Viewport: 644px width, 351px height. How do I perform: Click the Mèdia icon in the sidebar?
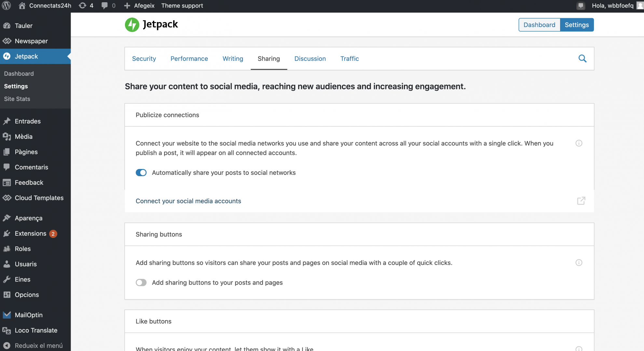pos(7,136)
